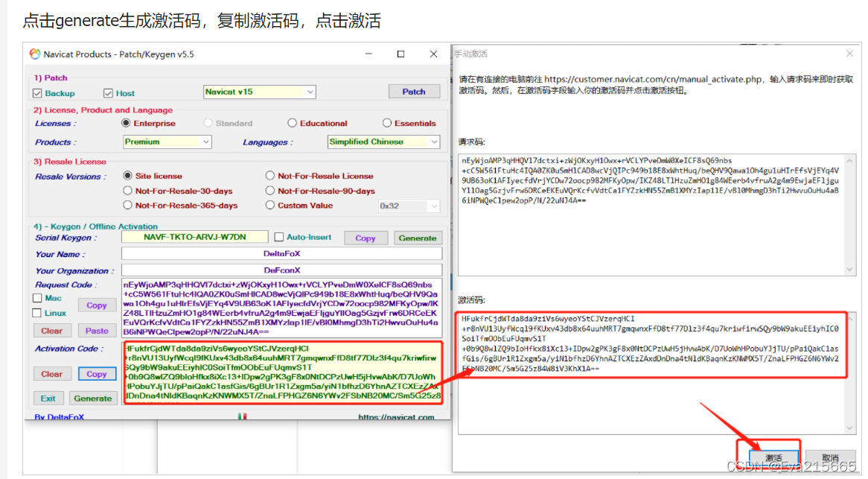Generate a new serial key
The height and width of the screenshot is (479, 868).
click(x=418, y=238)
